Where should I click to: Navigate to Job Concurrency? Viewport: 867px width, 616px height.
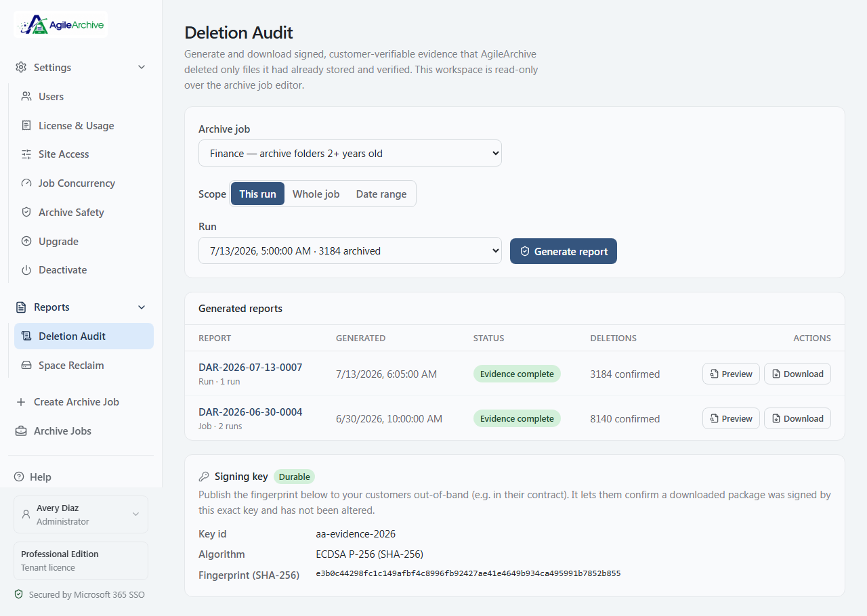(84, 183)
